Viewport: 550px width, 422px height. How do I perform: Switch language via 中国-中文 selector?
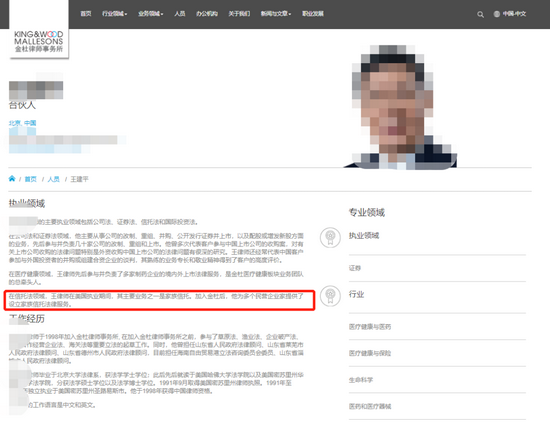click(514, 14)
